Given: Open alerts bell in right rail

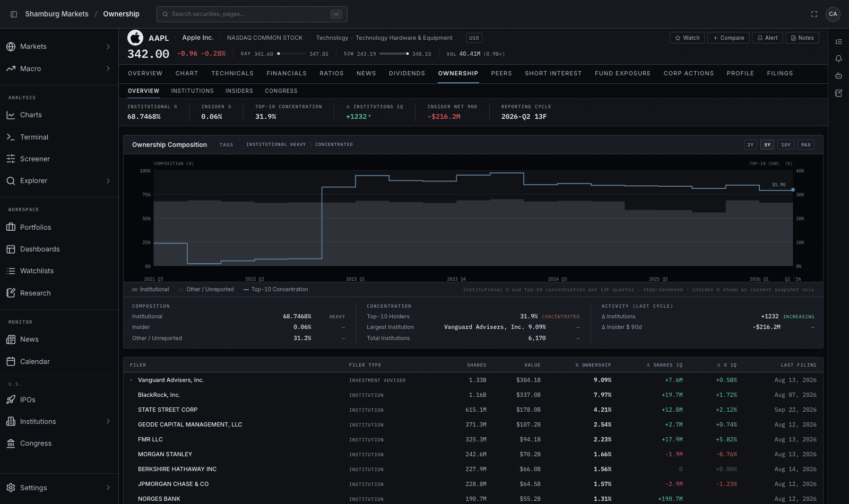Looking at the screenshot, I should point(839,59).
